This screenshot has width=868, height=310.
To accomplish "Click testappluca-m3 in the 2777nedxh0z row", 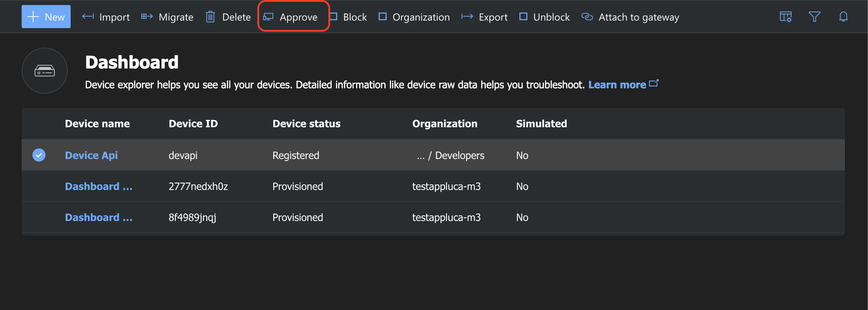I will pyautogui.click(x=446, y=186).
